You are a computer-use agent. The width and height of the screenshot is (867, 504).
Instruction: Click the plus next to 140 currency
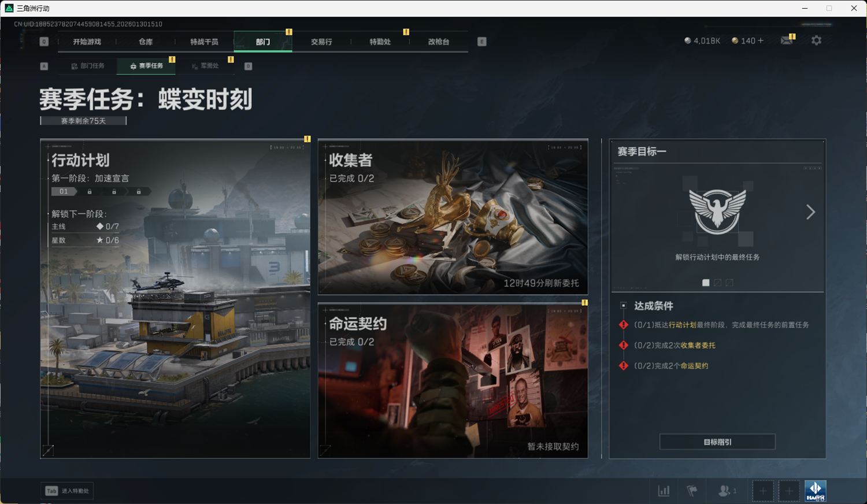761,40
